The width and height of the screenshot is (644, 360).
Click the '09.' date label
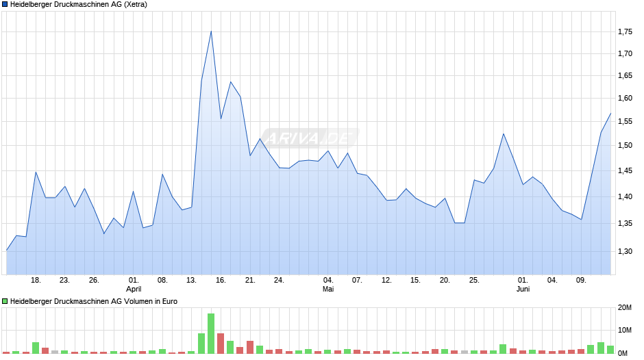pos(581,281)
